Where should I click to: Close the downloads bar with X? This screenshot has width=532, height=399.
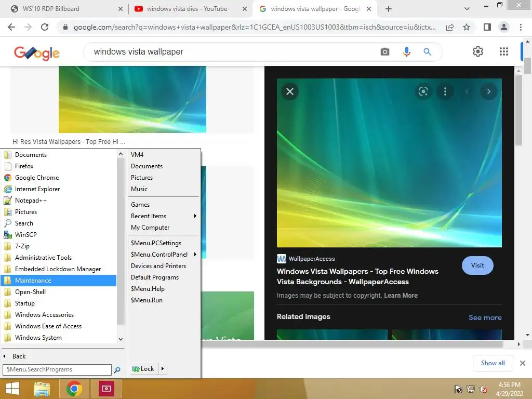tap(523, 363)
